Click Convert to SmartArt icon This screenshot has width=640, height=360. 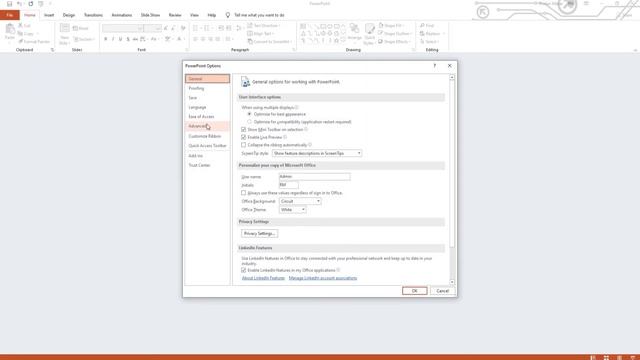[250, 42]
